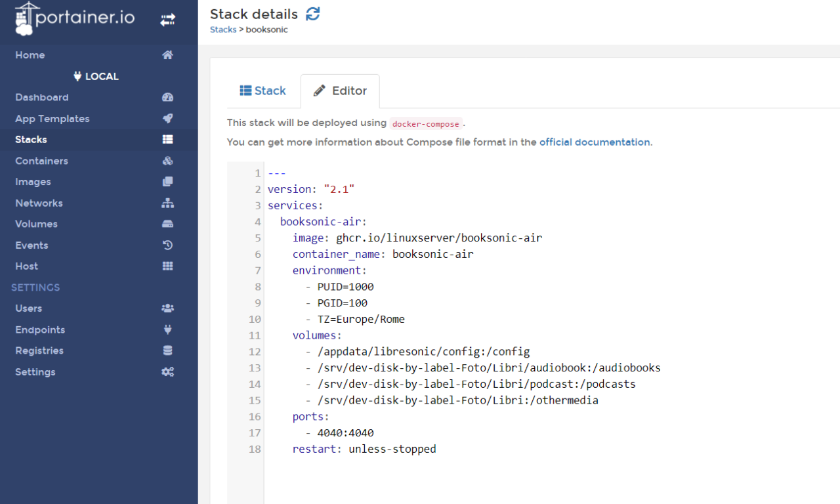
Task: Click the Containers cubes icon
Action: point(167,161)
